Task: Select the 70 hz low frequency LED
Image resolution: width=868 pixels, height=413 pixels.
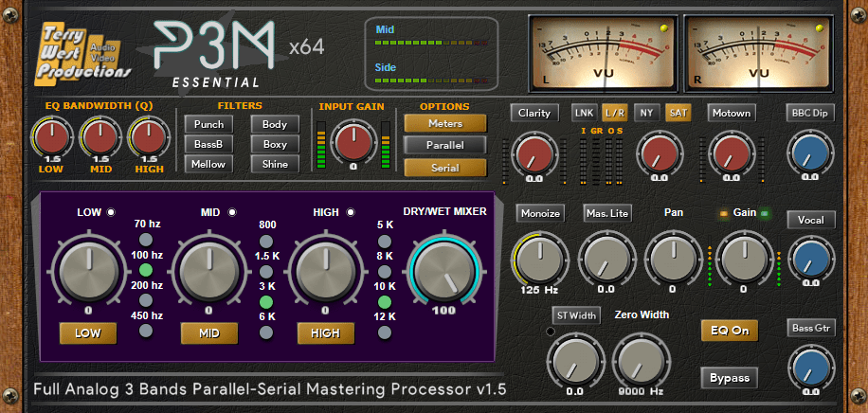Action: [x=146, y=240]
